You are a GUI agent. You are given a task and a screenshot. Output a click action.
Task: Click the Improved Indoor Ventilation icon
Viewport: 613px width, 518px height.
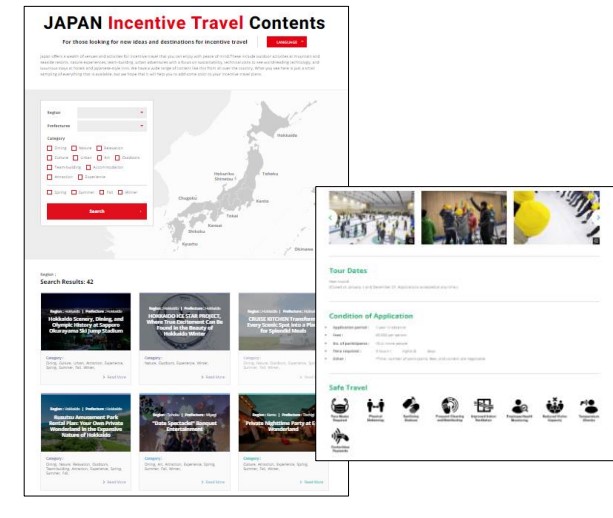(x=484, y=406)
